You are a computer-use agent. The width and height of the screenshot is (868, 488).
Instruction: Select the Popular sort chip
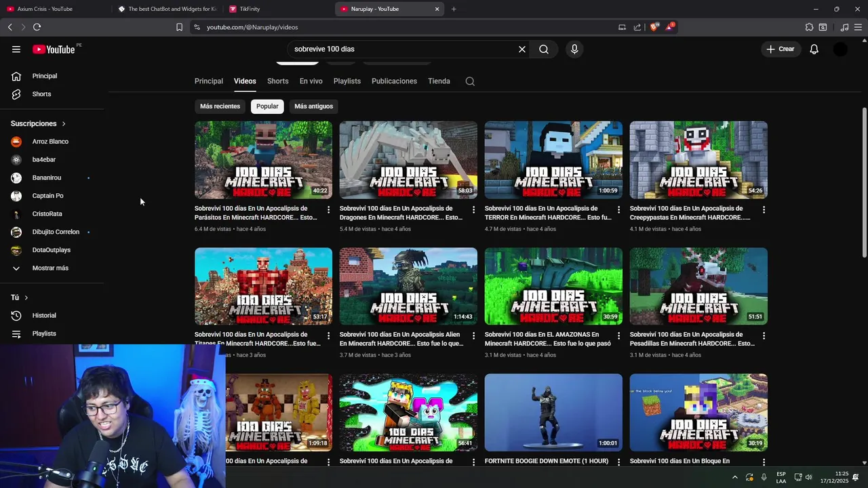(267, 106)
